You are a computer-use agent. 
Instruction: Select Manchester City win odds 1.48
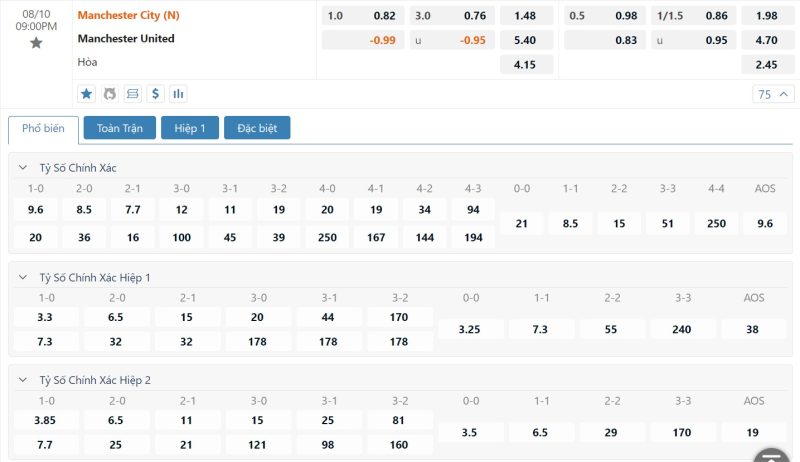[x=526, y=16]
